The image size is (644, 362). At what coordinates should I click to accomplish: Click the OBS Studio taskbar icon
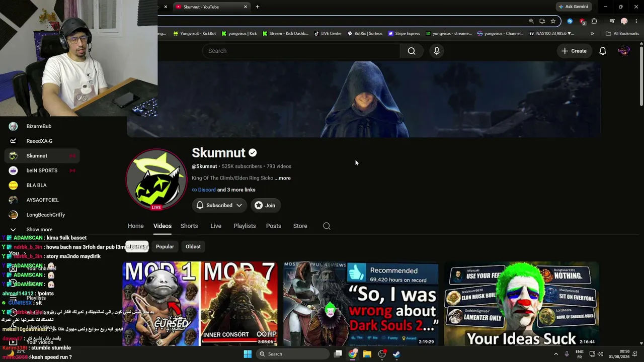(382, 354)
